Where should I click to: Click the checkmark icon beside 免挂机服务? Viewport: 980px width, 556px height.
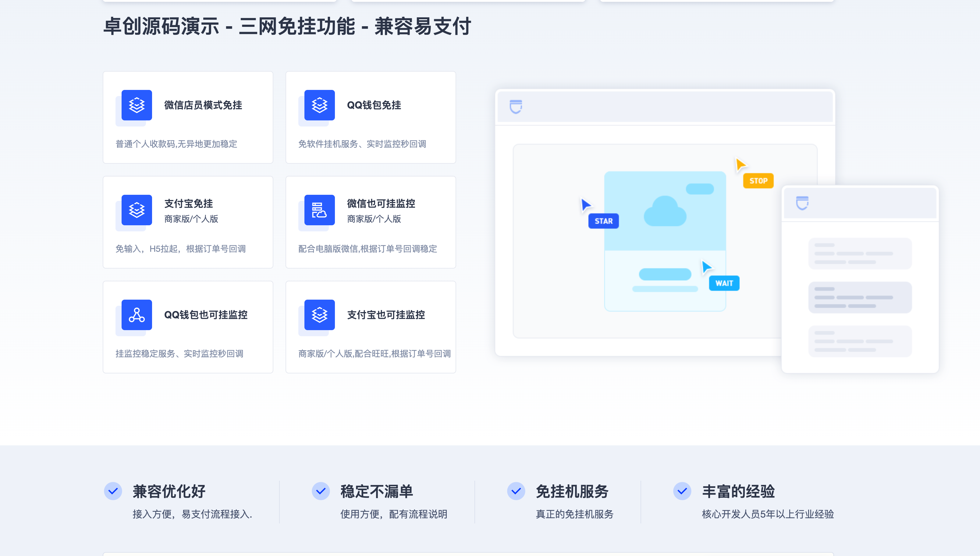(x=516, y=491)
